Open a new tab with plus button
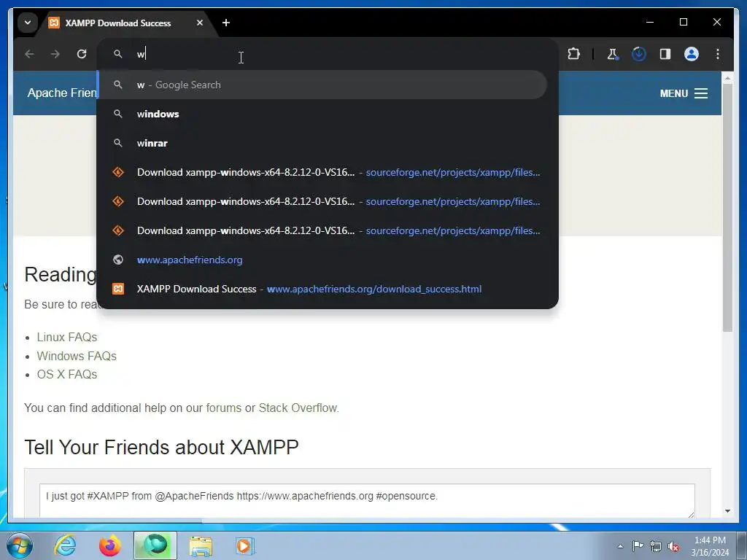Screen dimensions: 747x560 tap(226, 23)
